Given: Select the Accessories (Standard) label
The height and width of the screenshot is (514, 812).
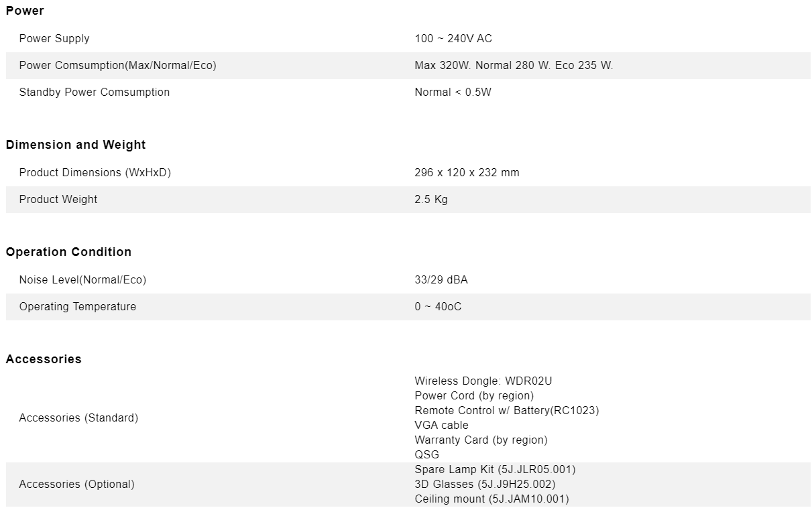Looking at the screenshot, I should click(78, 417).
